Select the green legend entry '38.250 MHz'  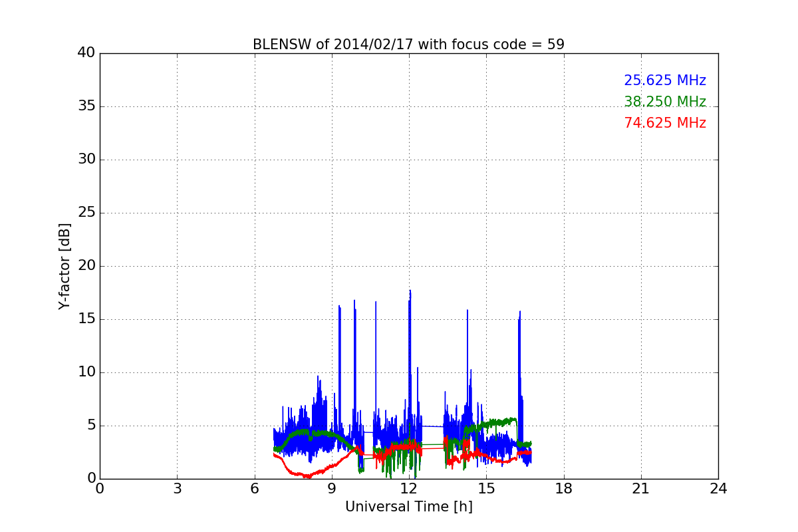665,102
